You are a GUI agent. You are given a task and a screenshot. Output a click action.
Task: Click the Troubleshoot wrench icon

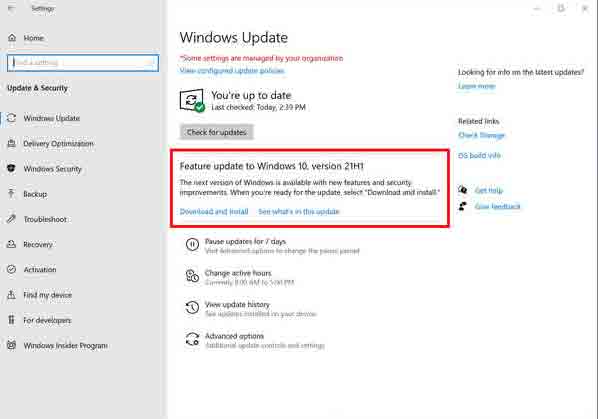pyautogui.click(x=11, y=219)
